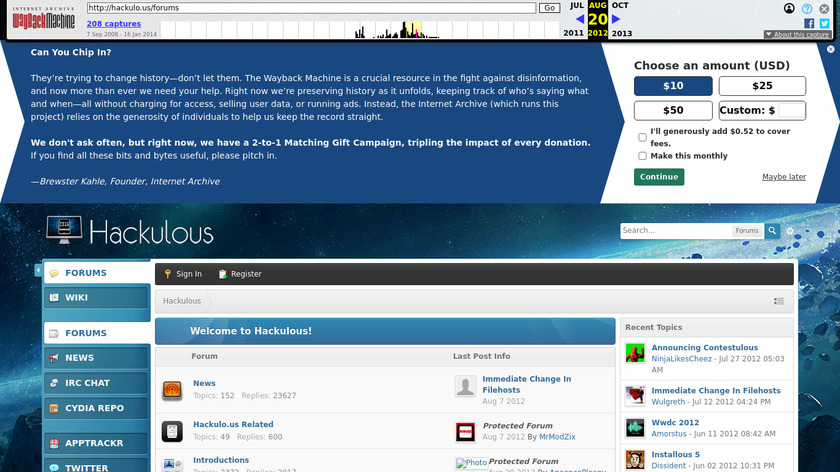Open the APPTRACKR sidebar item
Viewport: 840px width, 472px height.
point(96,443)
